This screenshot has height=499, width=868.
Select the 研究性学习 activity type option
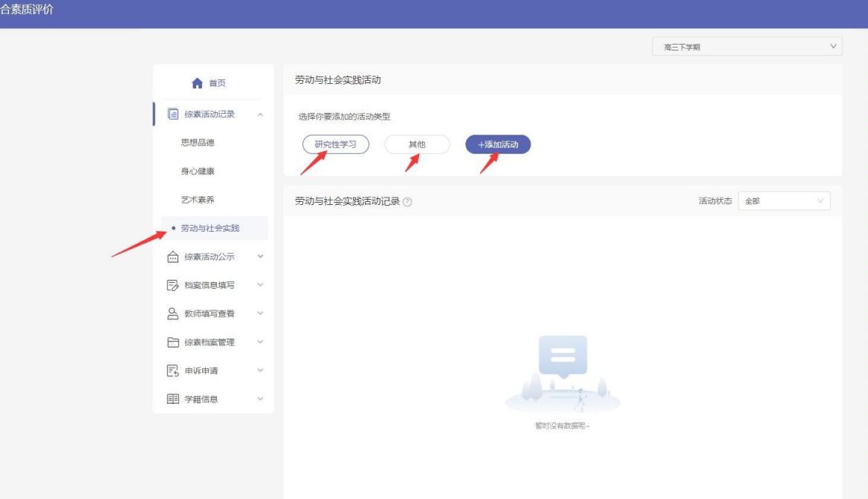(x=335, y=145)
